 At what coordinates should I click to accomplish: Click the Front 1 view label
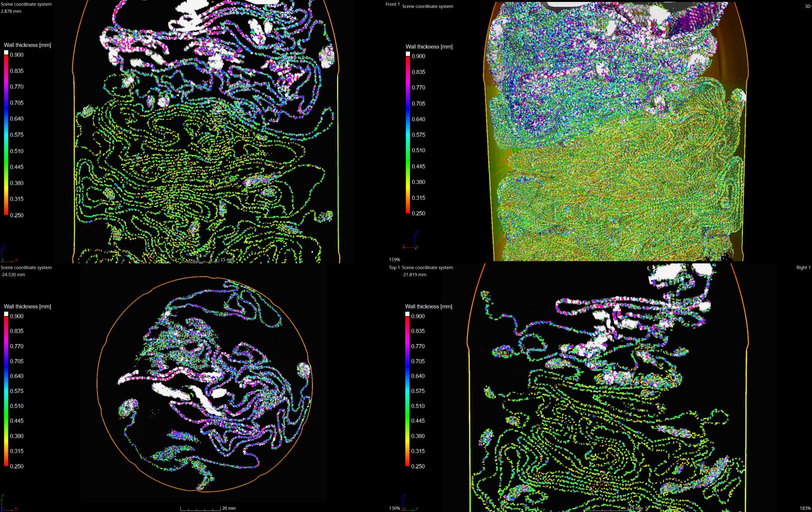(392, 4)
